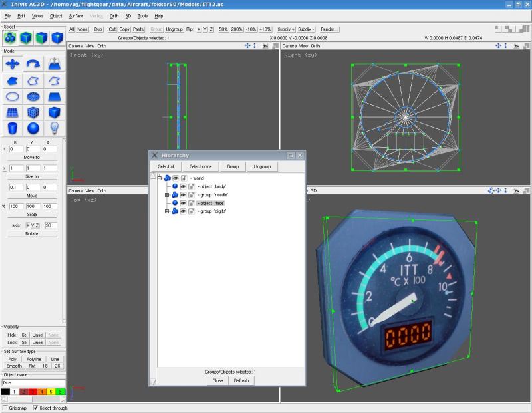Screen dimensions: 532x413
Task: Open the Surface menu
Action: click(76, 16)
